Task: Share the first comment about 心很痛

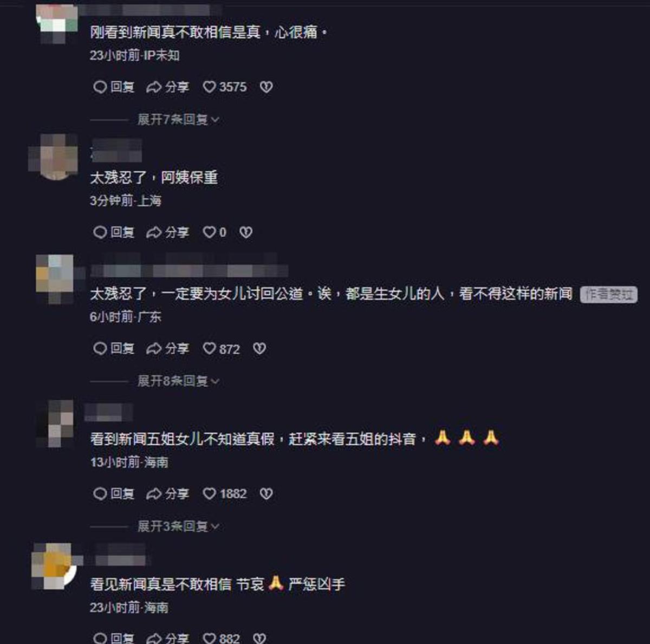Action: [168, 87]
